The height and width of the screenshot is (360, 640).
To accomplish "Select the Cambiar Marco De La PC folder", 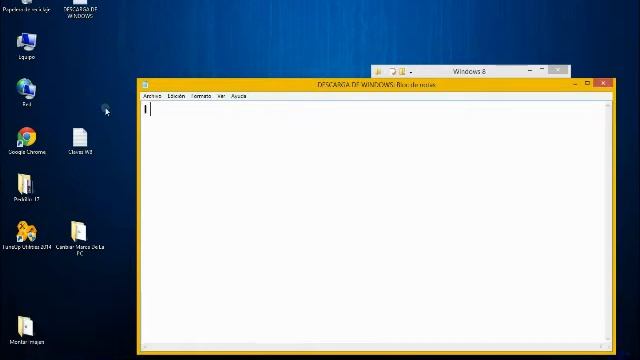I will click(80, 238).
